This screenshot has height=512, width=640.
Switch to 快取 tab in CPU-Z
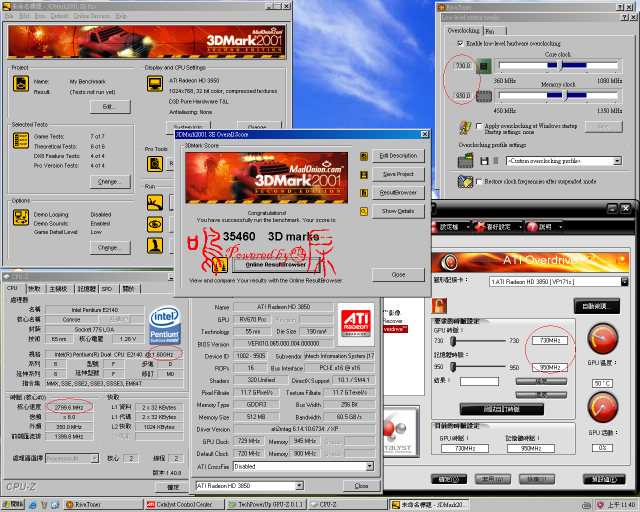pyautogui.click(x=35, y=289)
